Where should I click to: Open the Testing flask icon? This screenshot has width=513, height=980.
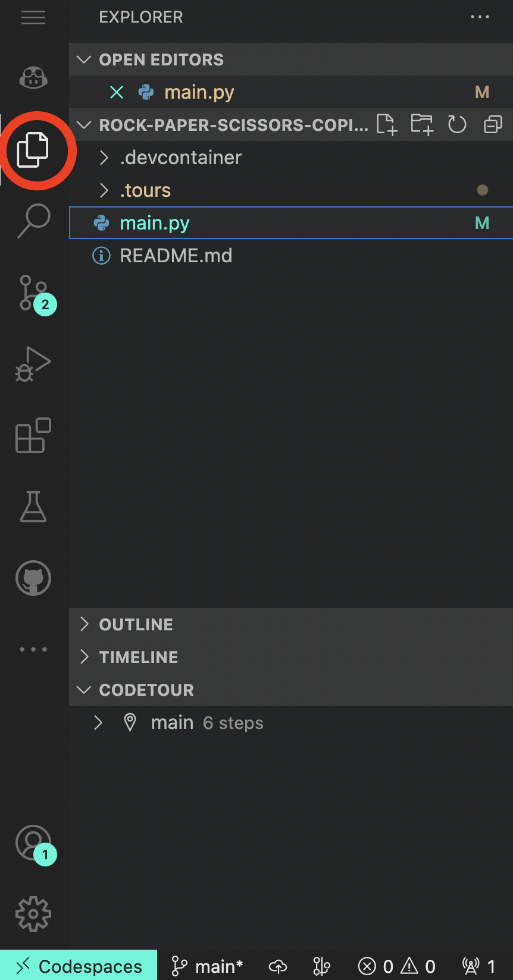pyautogui.click(x=33, y=507)
